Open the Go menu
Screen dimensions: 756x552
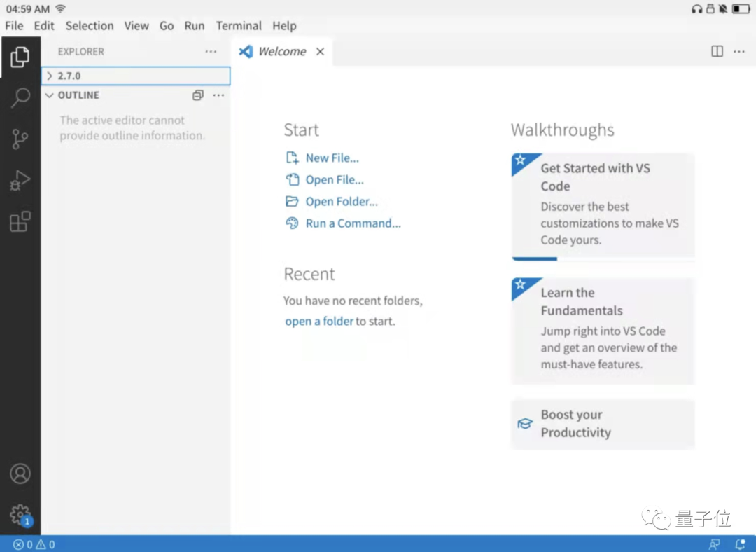(x=167, y=26)
